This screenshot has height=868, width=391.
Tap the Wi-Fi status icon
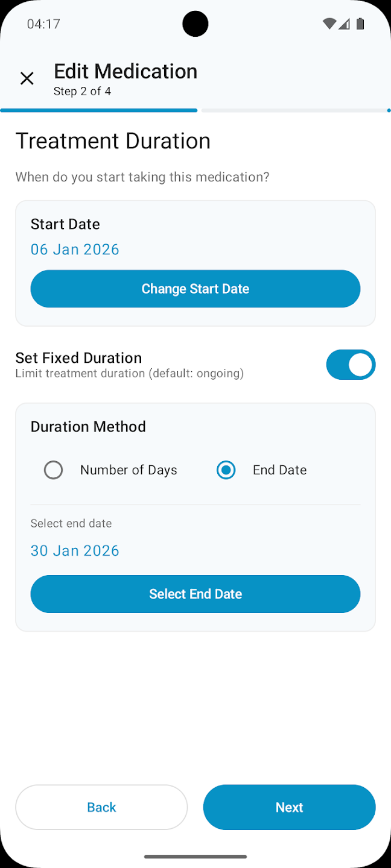point(329,24)
